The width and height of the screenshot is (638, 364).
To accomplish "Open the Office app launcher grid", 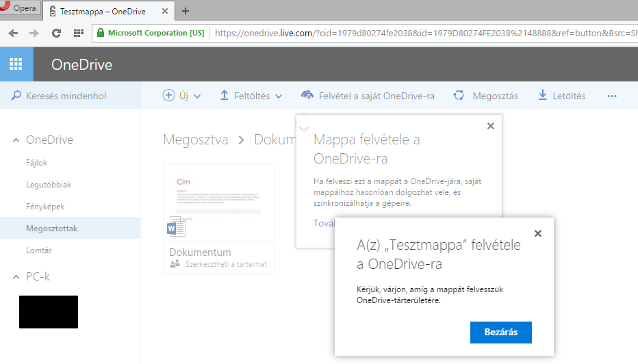I will point(16,64).
